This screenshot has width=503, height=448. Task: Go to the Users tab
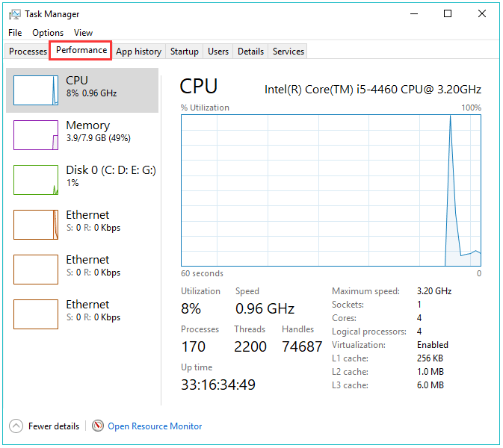[218, 52]
